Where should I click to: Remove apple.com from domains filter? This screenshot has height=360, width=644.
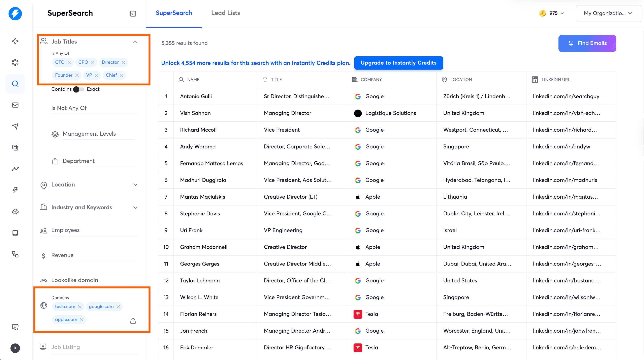[x=82, y=320]
